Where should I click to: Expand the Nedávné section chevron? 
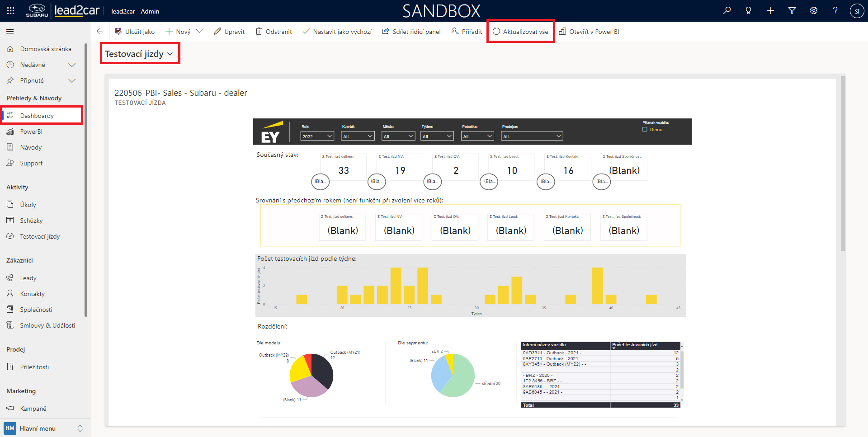point(71,65)
